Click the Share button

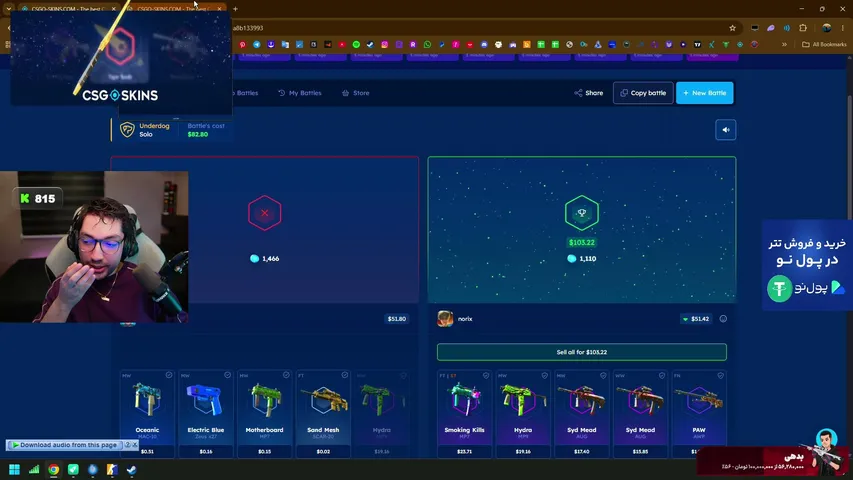click(x=589, y=93)
